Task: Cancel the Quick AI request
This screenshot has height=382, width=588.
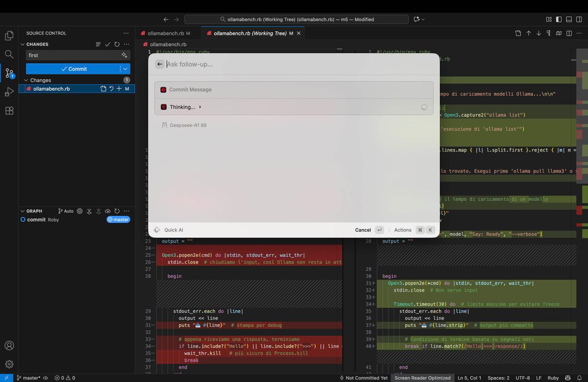Action: click(363, 230)
